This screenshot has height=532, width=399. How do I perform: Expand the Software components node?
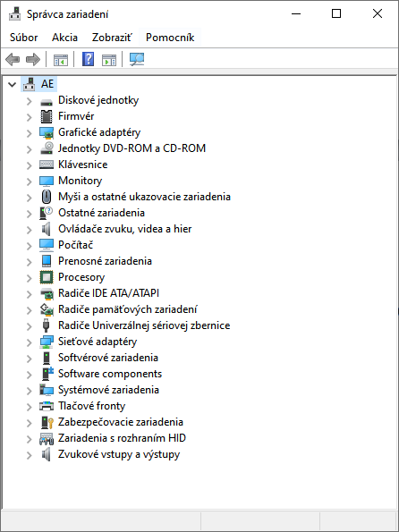[30, 375]
